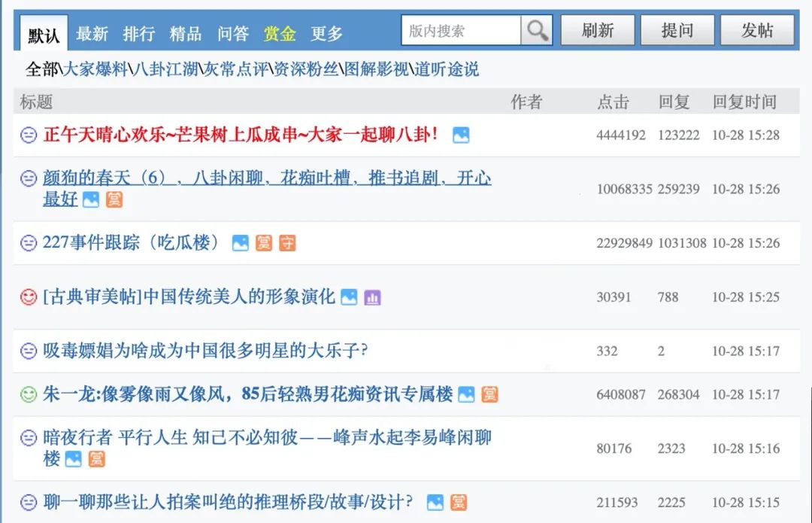Click orange 赏 badge in 227事件跟踪 row
This screenshot has height=523, width=812.
point(264,242)
